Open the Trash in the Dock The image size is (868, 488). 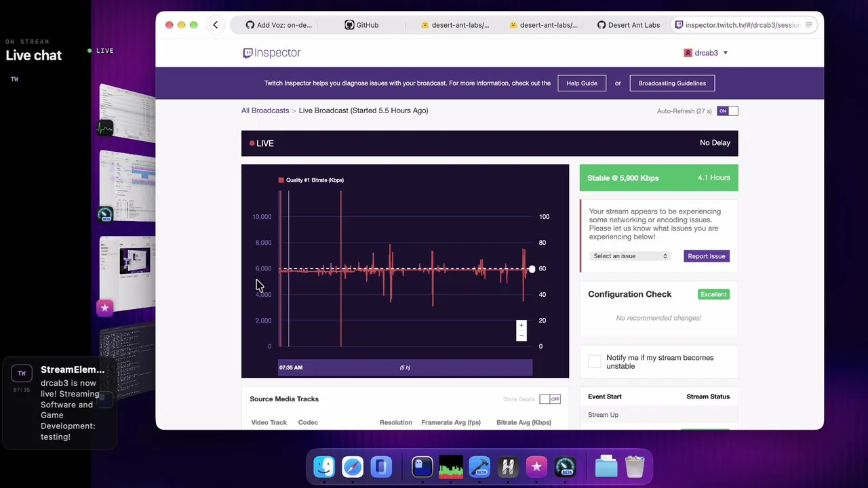coord(635,467)
